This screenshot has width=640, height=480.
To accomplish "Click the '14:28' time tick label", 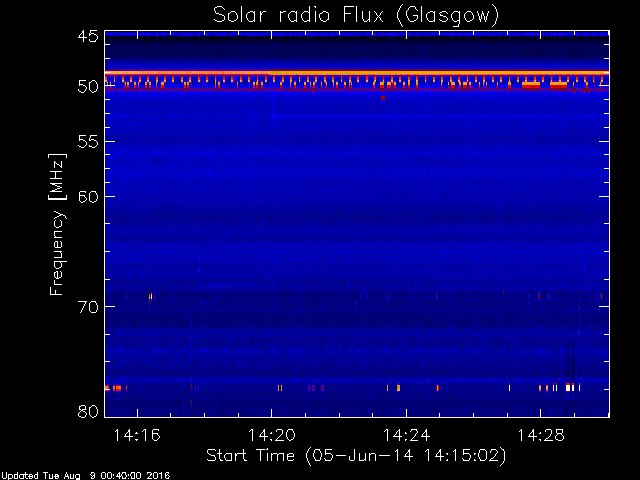I will (x=541, y=435).
